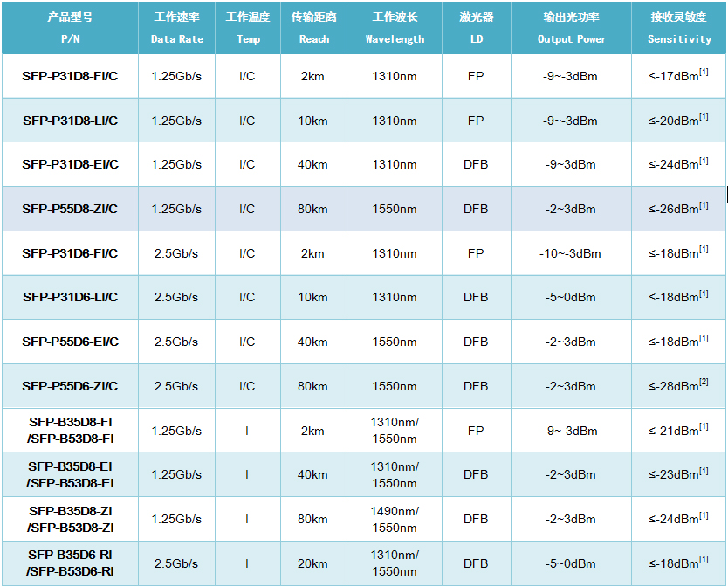Click -5~0dBm in SFP-B35D6-RI row

(570, 563)
